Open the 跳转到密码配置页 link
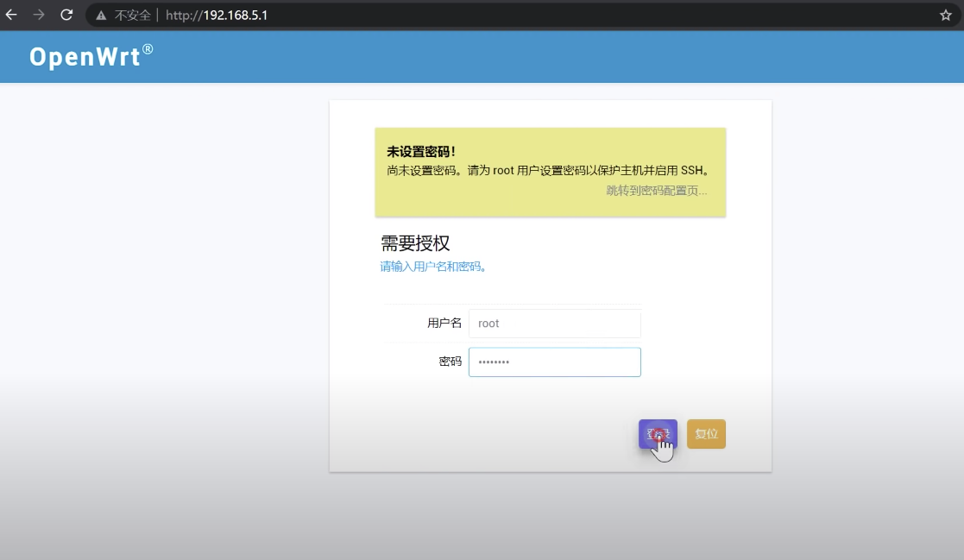 coord(656,191)
